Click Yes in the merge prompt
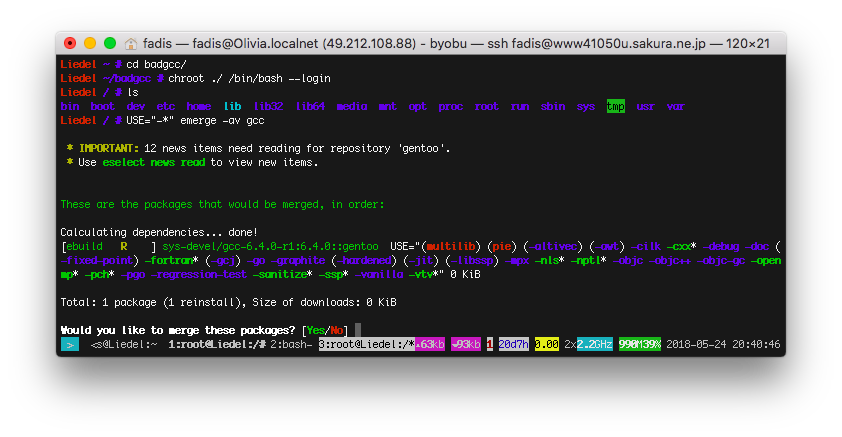The width and height of the screenshot is (842, 437). 316,330
